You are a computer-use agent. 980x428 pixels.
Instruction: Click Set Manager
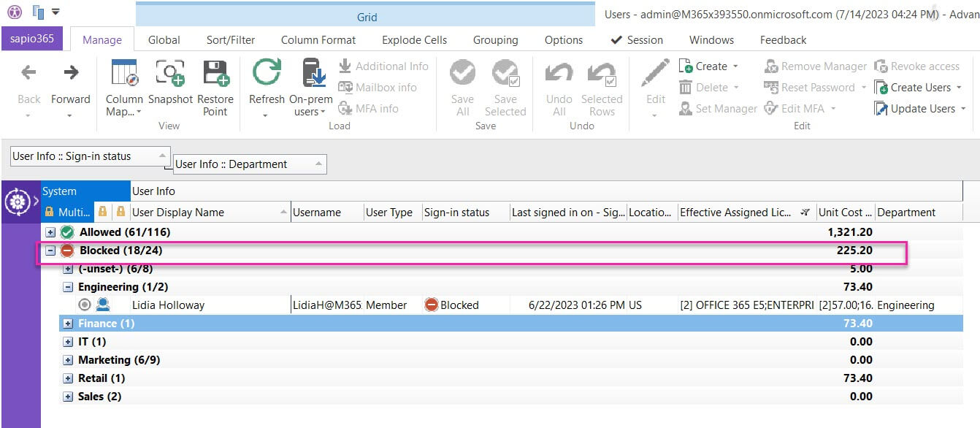[718, 109]
